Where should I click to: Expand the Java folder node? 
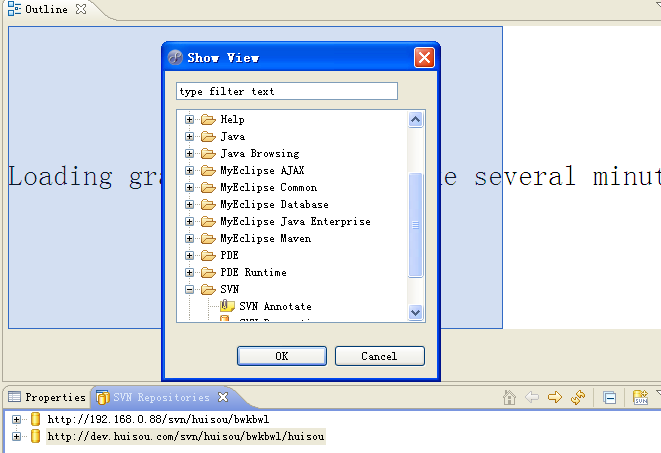click(x=189, y=137)
